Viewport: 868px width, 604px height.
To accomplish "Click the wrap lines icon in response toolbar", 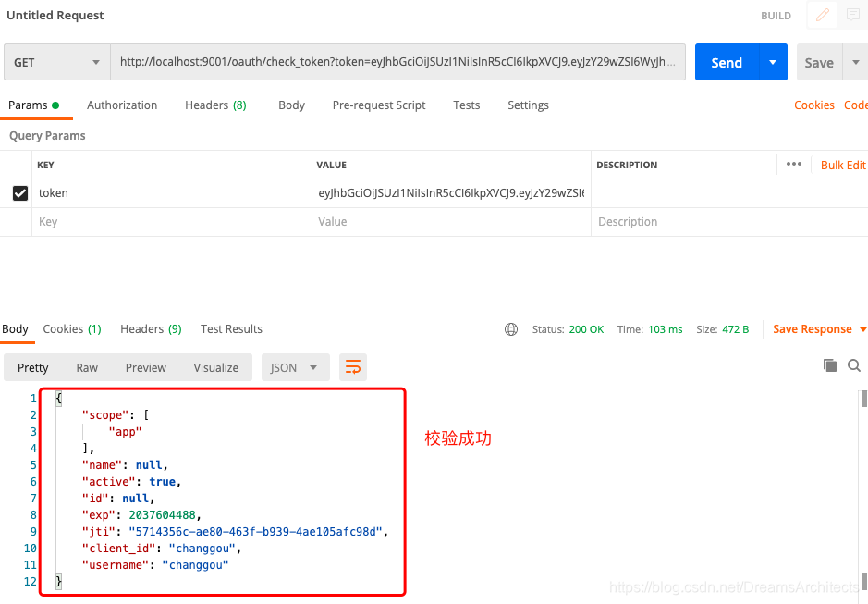I will 352,367.
